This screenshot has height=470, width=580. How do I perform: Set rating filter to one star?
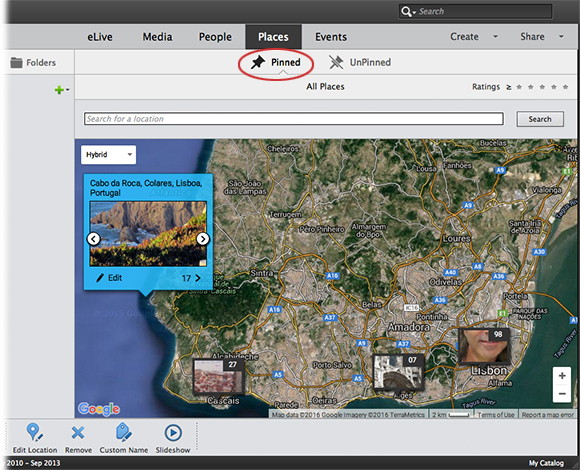coord(519,87)
